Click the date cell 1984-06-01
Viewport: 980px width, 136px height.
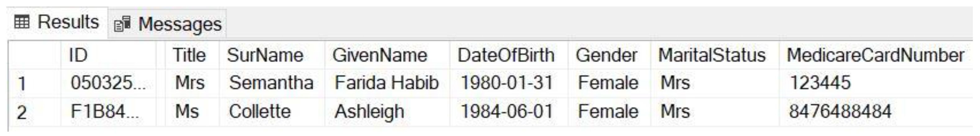[507, 112]
